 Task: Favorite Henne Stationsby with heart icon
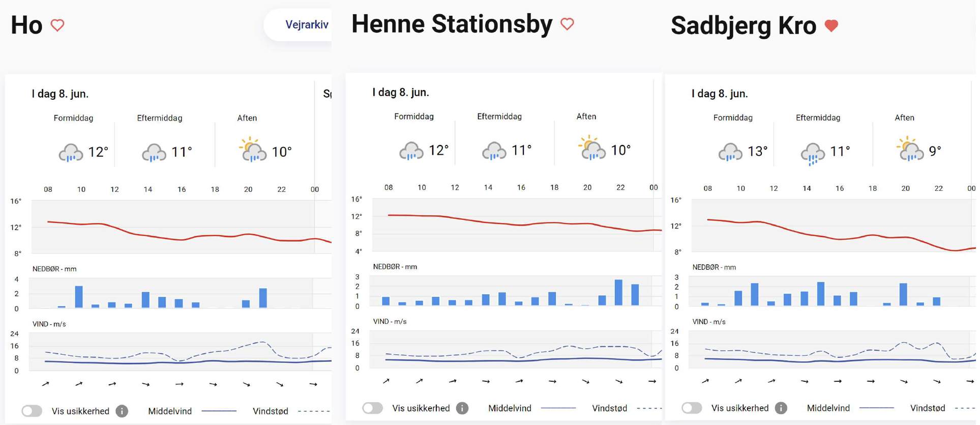[x=567, y=24]
